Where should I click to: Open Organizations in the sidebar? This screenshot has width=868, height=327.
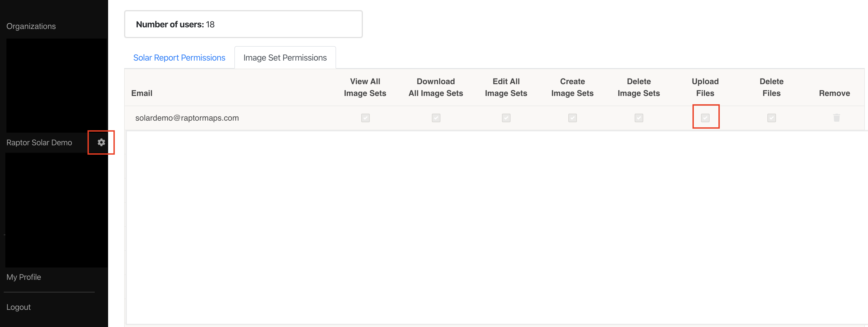pos(31,26)
